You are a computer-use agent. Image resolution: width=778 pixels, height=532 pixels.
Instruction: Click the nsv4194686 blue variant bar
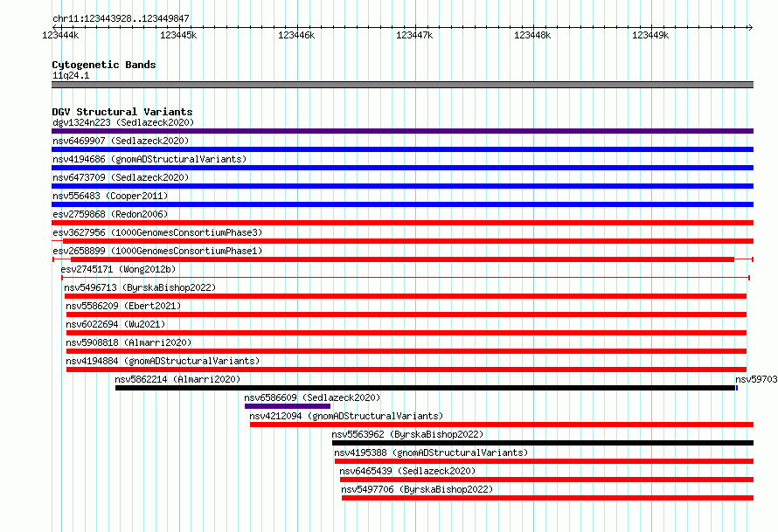[x=402, y=168]
